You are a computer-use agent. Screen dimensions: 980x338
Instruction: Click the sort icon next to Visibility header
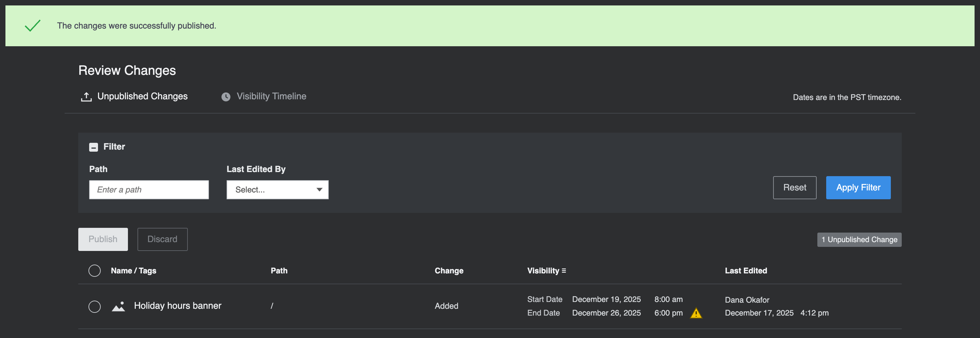pyautogui.click(x=564, y=271)
